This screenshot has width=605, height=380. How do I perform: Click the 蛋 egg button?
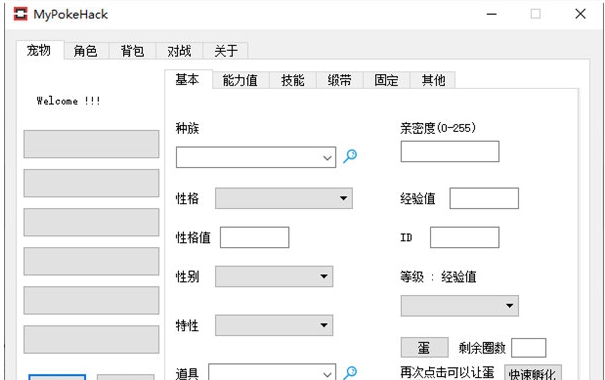click(x=424, y=348)
